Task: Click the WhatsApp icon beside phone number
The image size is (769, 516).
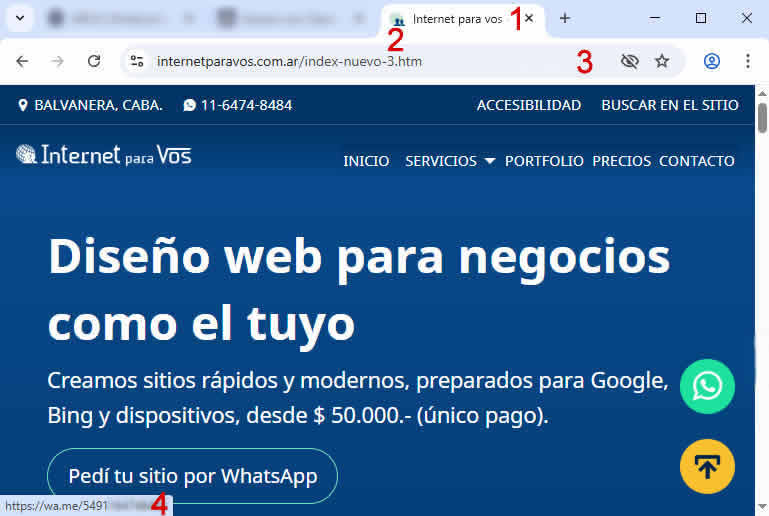Action: click(x=189, y=105)
